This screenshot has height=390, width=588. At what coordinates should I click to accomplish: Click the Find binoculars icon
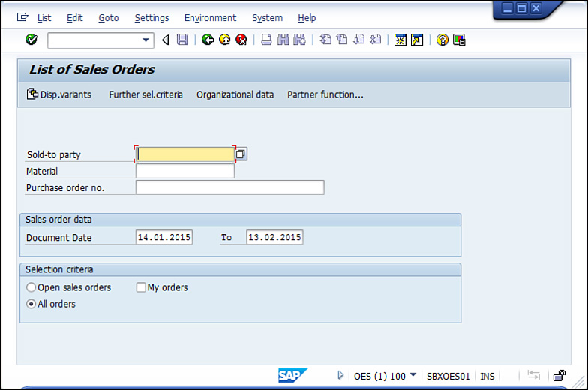(283, 39)
